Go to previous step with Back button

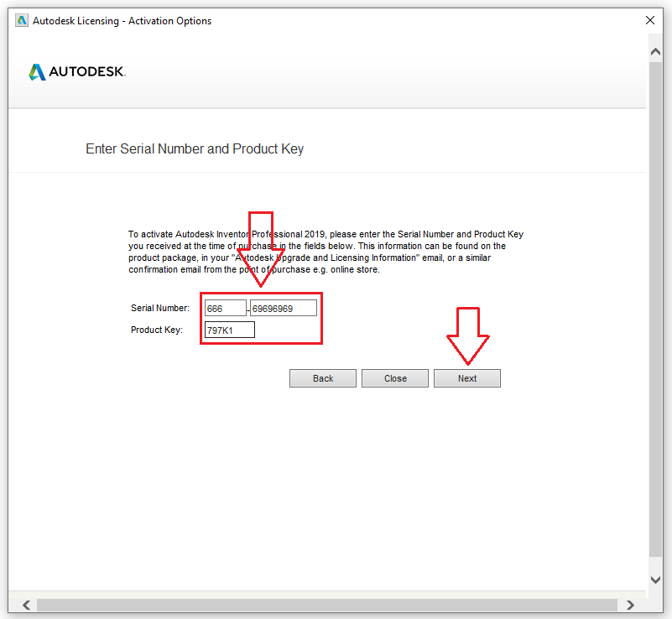(323, 378)
